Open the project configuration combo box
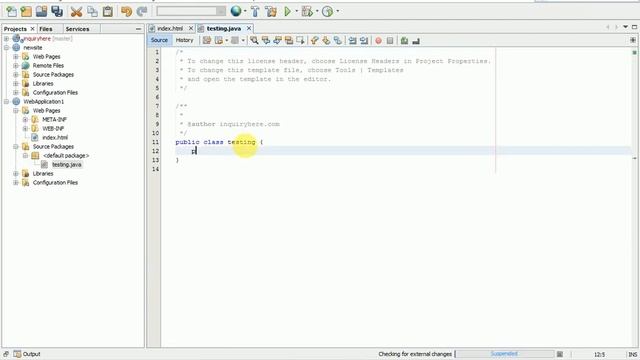This screenshot has height=360, width=640. click(191, 11)
